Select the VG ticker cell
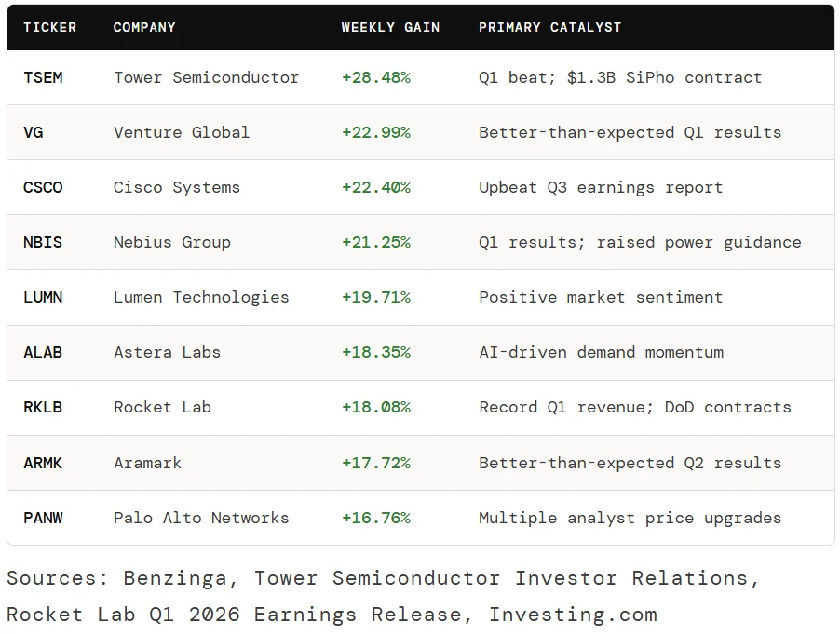 tap(34, 132)
